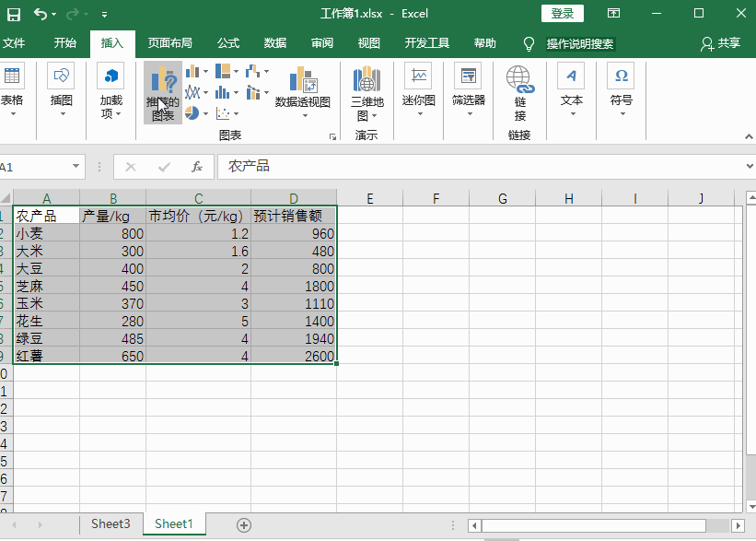Open the Name Box dropdown arrow
Image resolution: width=756 pixels, height=541 pixels.
click(76, 166)
